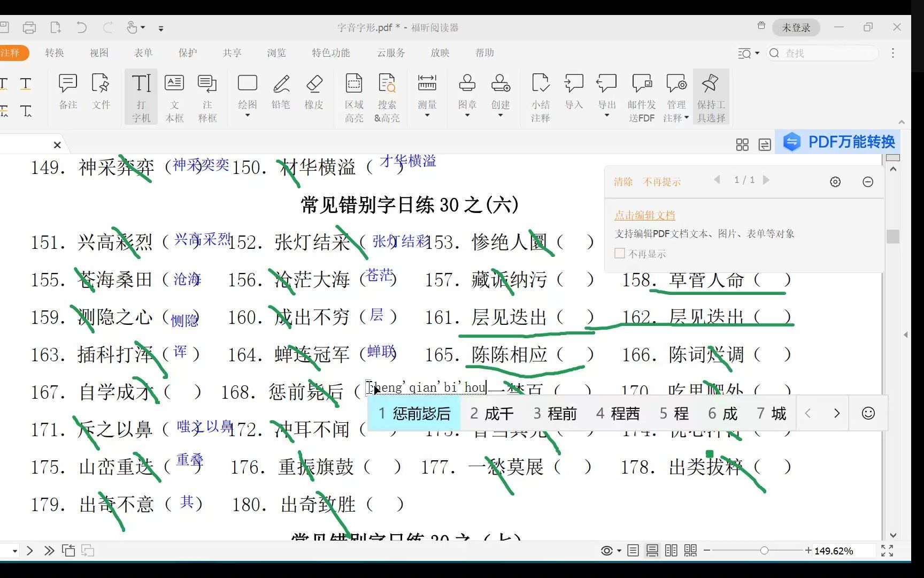Choose the 文本框 text box tool

point(174,97)
